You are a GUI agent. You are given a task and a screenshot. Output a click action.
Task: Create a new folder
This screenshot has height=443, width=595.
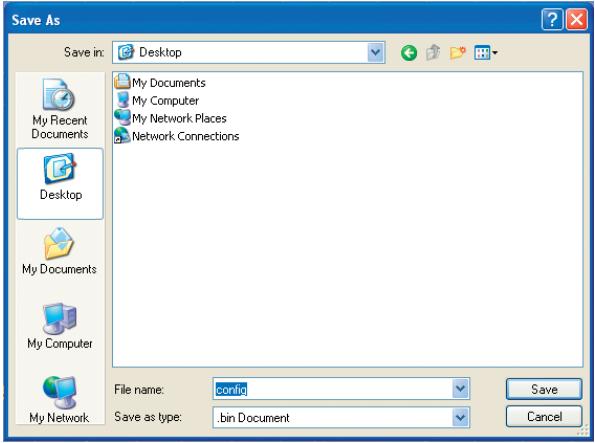[x=457, y=52]
